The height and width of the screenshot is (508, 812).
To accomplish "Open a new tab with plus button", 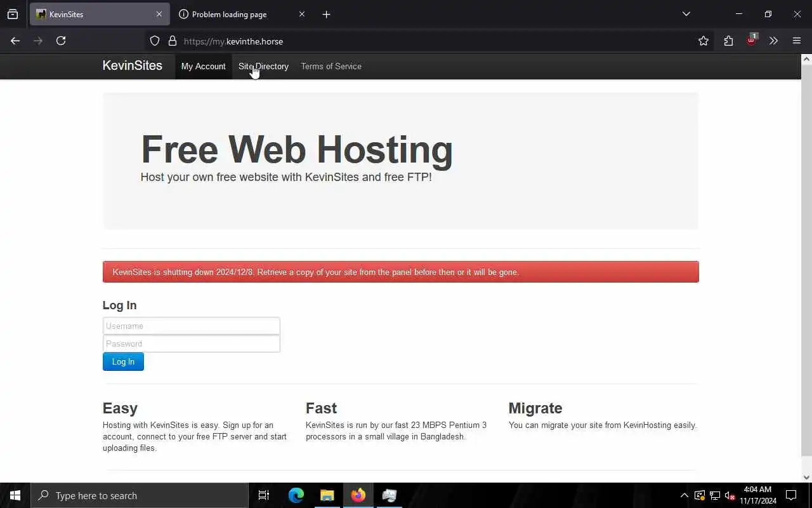I will click(x=326, y=14).
